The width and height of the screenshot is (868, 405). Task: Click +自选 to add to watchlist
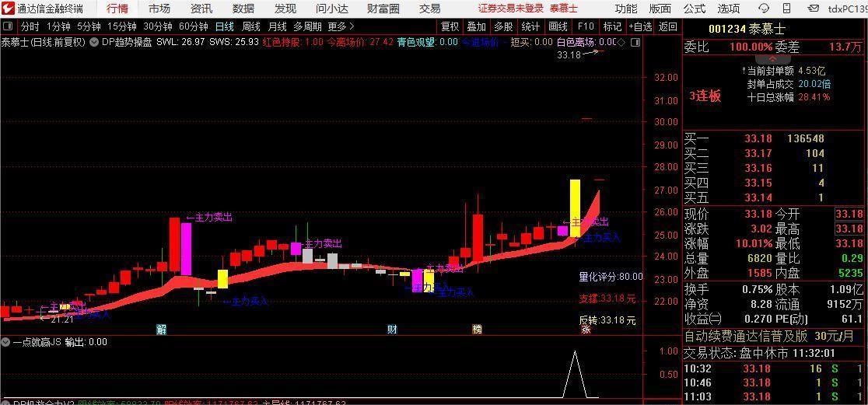(640, 26)
